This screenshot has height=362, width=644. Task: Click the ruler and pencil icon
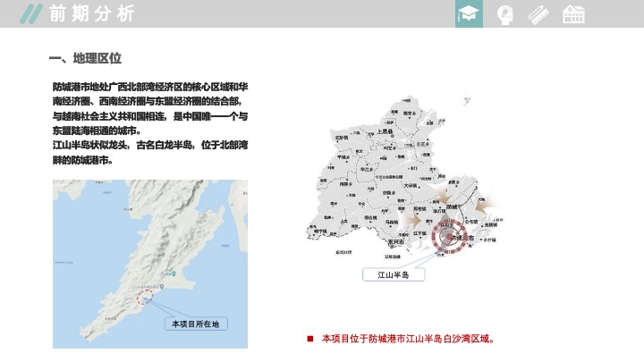pyautogui.click(x=538, y=15)
